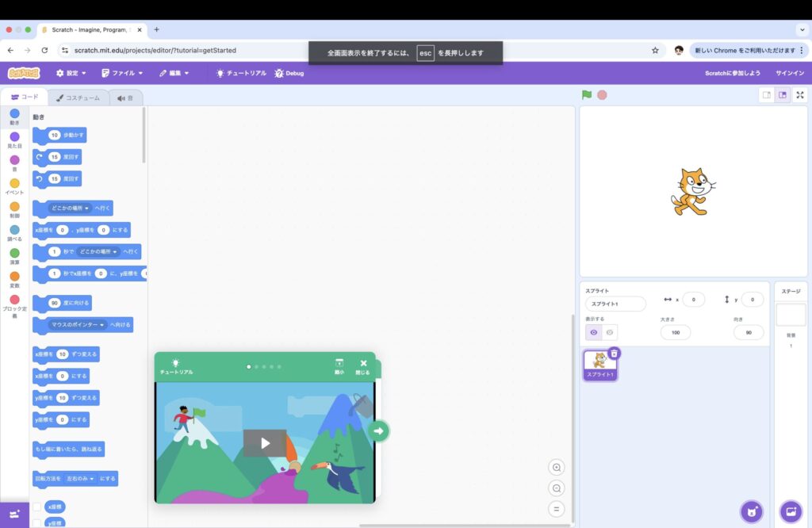Select the イベント (Events) block category
This screenshot has width=812, height=528.
14,187
